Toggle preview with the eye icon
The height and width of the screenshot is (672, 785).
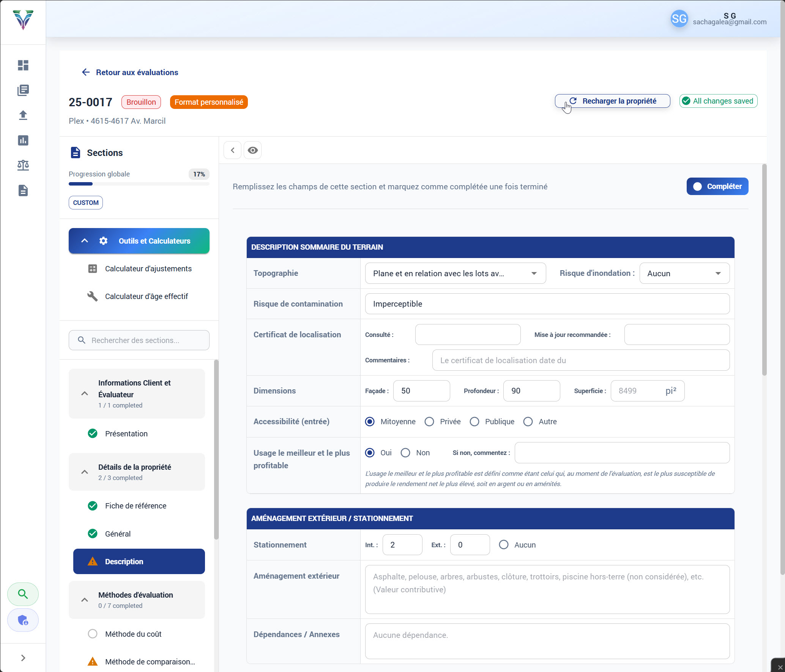pos(252,150)
